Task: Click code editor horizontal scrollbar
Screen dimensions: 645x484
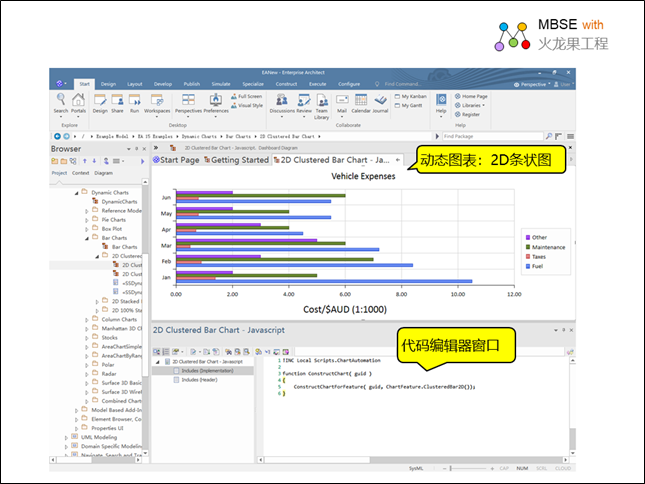Action: click(x=413, y=460)
